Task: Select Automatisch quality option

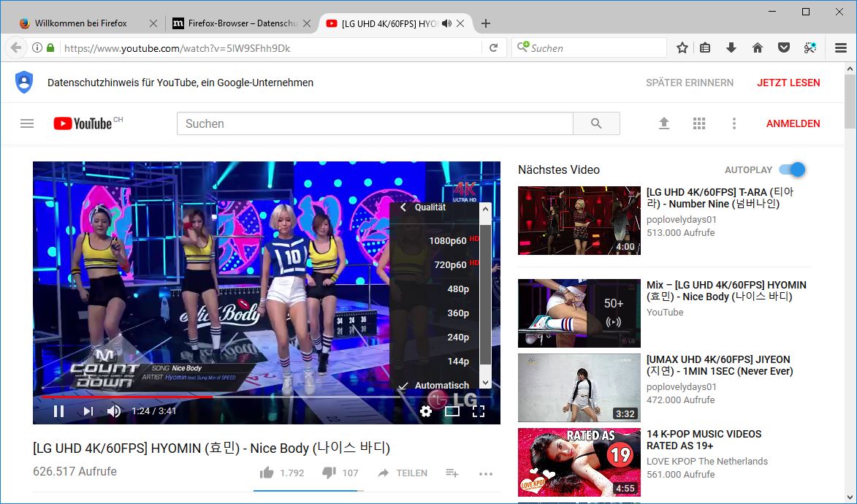Action: pos(441,385)
